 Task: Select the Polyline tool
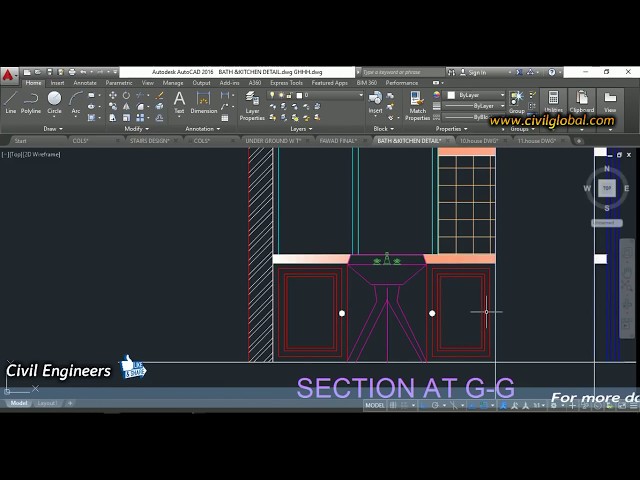[31, 102]
